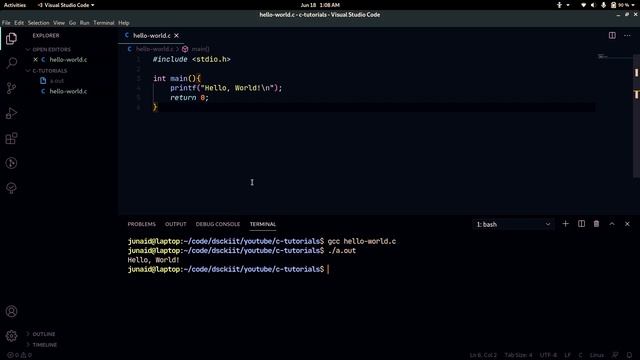Create a new terminal with plus icon
Screen dimensions: 640x360
[x=565, y=224]
